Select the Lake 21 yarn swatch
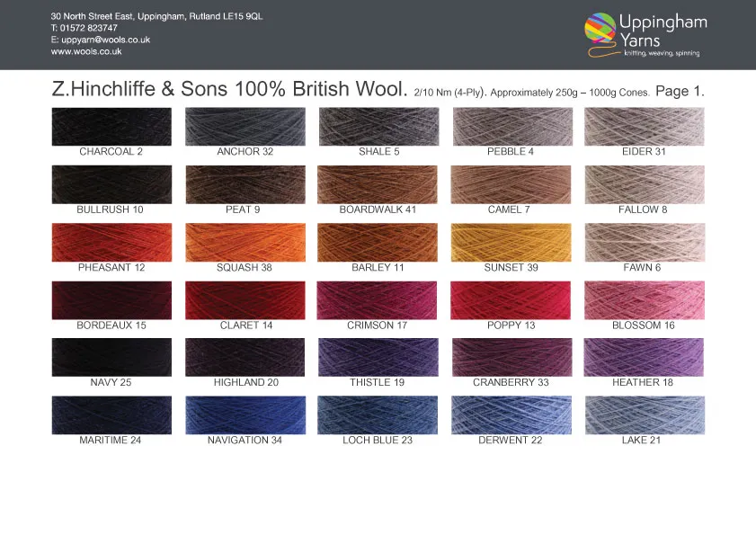 point(644,415)
